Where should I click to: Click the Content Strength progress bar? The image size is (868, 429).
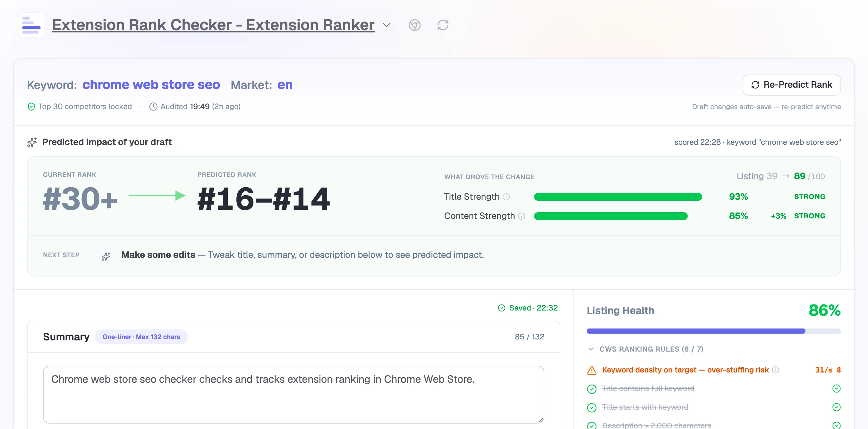[x=610, y=216]
